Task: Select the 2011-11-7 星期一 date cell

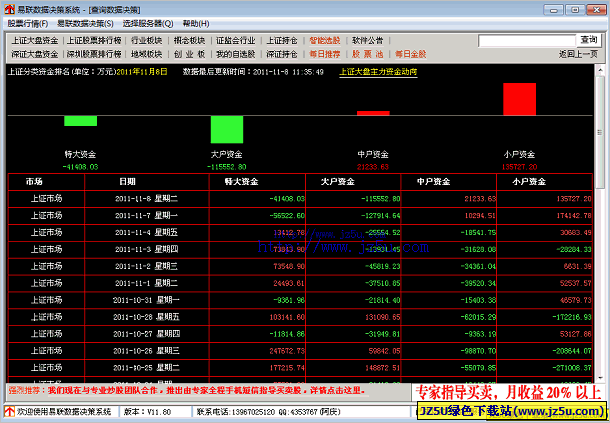Action: click(147, 216)
